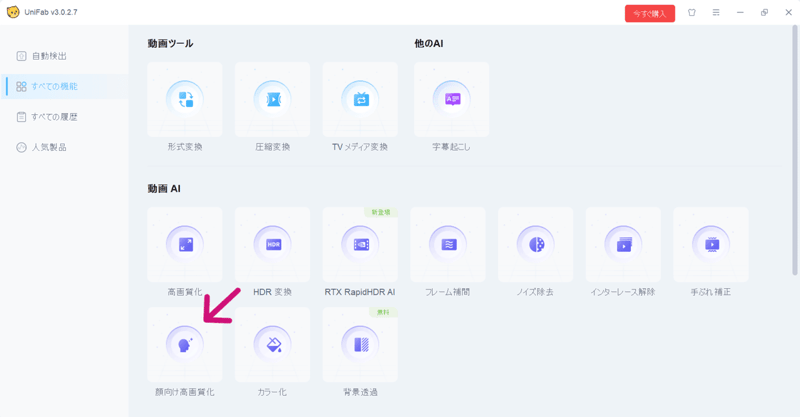
Task: Open the 高画質化 upscaler tool
Action: point(185,244)
